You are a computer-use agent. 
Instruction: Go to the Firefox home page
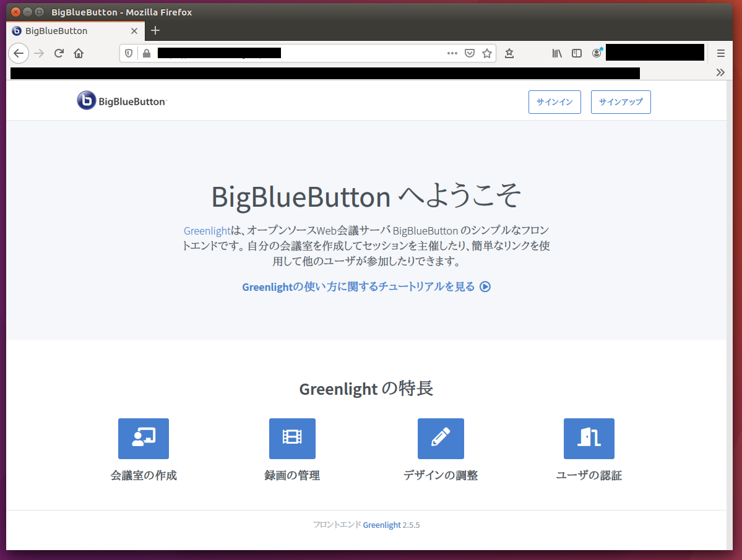coord(79,53)
